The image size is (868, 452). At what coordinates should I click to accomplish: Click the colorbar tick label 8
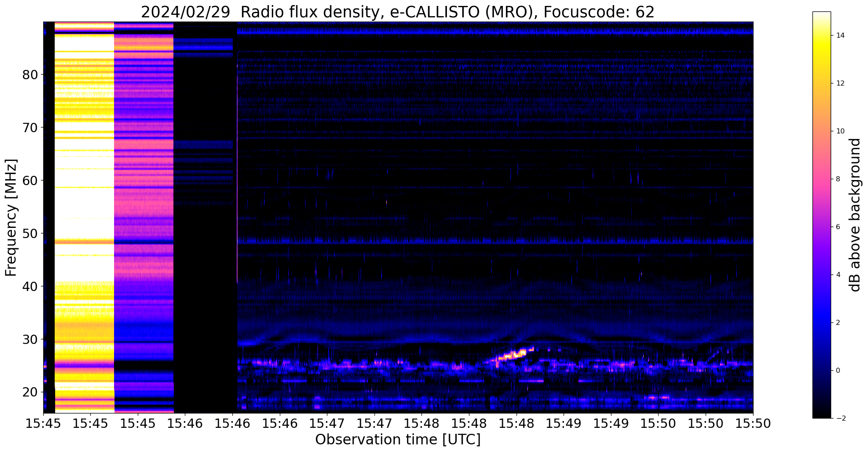click(x=837, y=179)
